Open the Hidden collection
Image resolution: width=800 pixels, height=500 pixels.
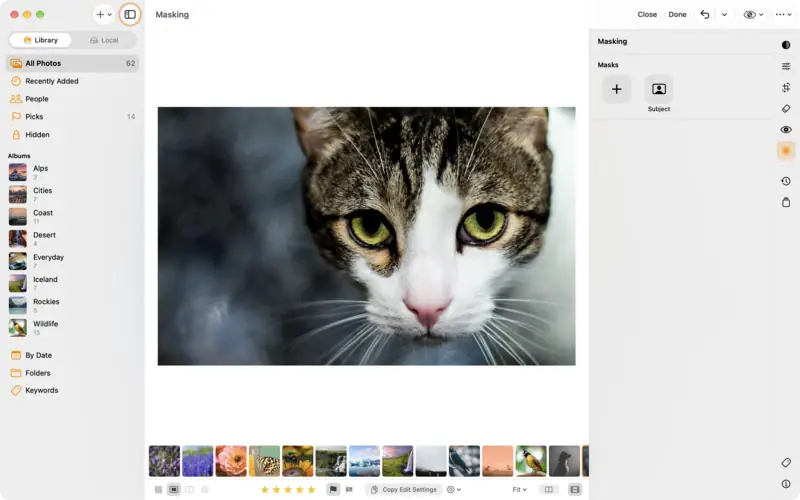tap(72, 135)
